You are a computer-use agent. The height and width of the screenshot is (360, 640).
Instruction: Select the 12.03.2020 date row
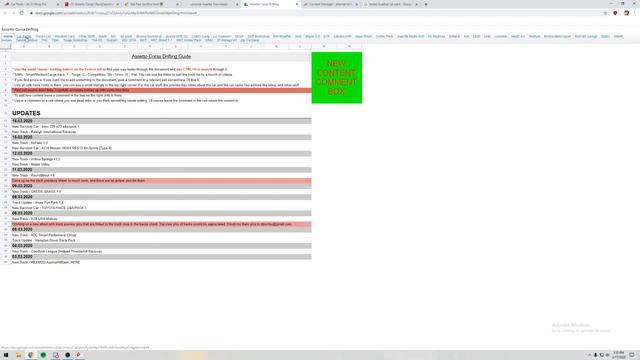tap(161, 153)
